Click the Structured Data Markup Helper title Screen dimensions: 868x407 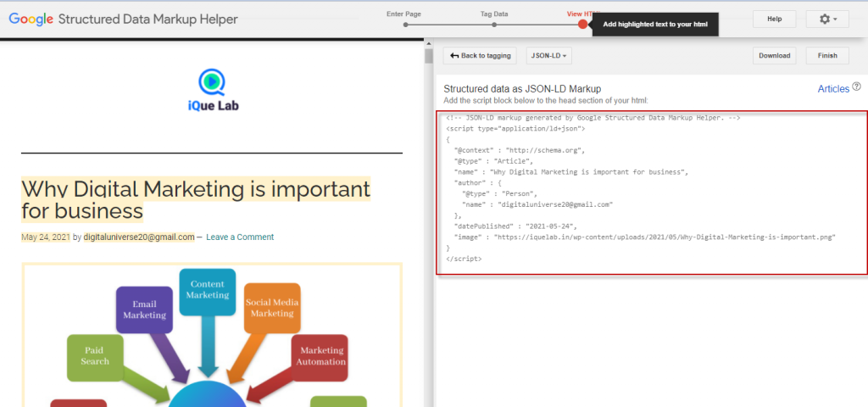(147, 20)
